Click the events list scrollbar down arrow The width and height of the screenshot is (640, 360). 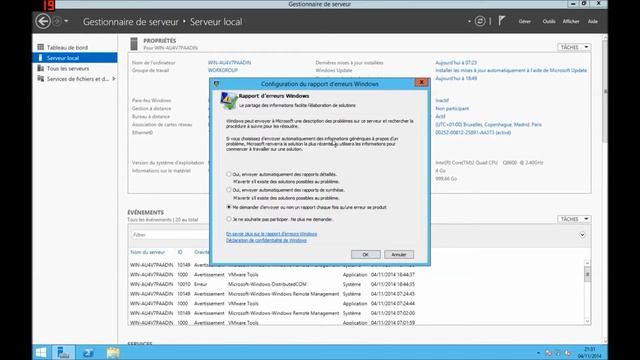click(x=587, y=321)
